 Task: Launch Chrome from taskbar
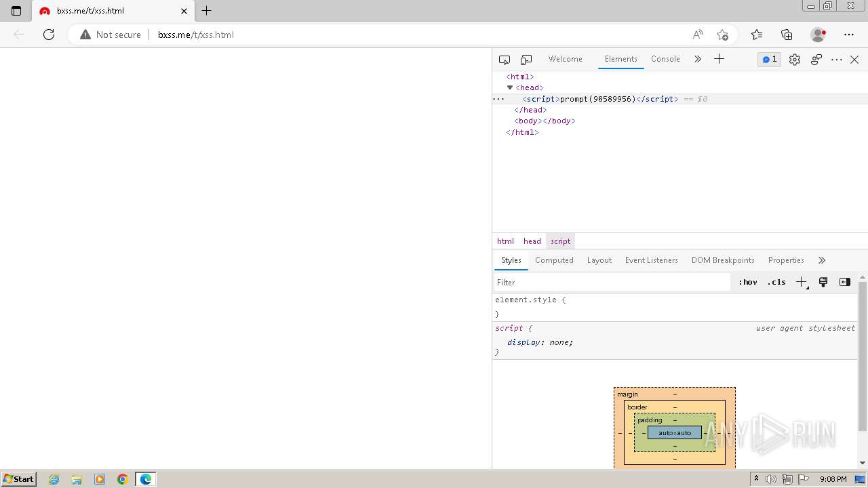click(x=123, y=479)
